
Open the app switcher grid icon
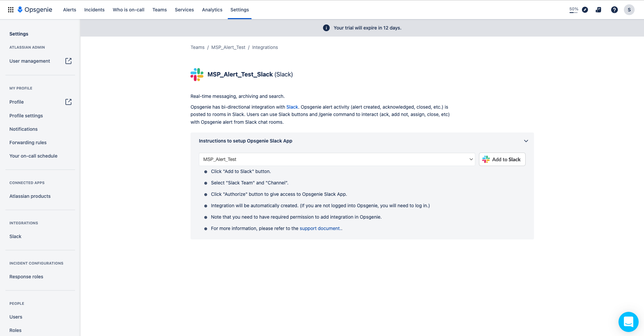[x=11, y=10]
